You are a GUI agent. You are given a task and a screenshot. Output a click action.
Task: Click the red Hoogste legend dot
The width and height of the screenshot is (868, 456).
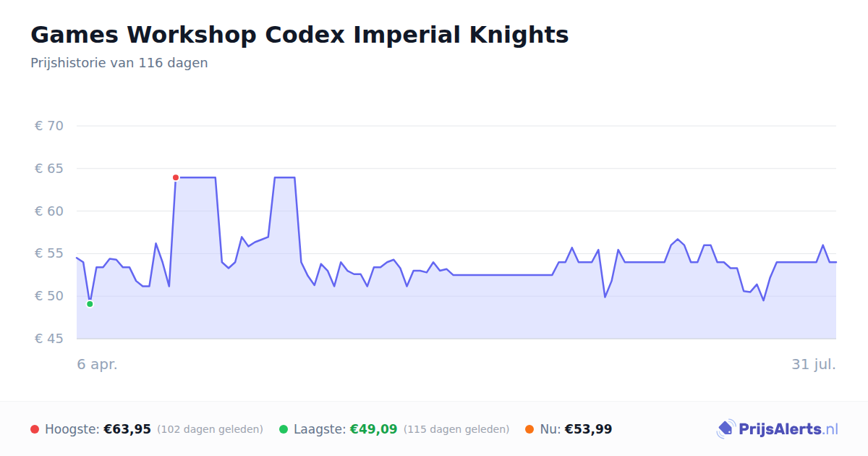[35, 429]
